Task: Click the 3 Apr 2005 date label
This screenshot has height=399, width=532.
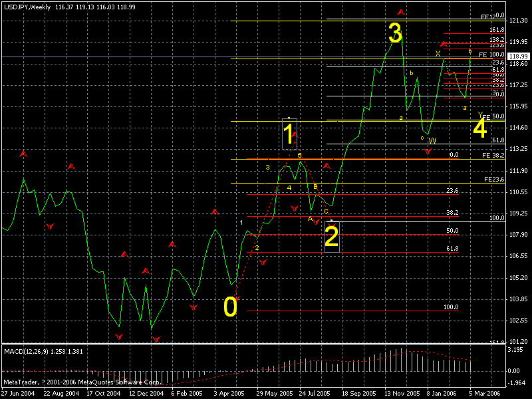Action: (229, 394)
